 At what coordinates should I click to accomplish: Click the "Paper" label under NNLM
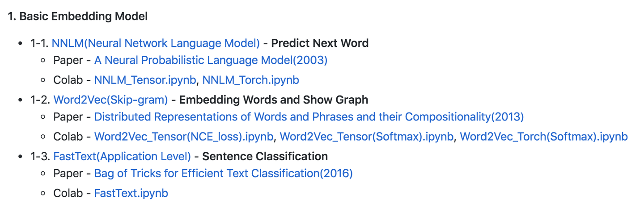coord(68,60)
